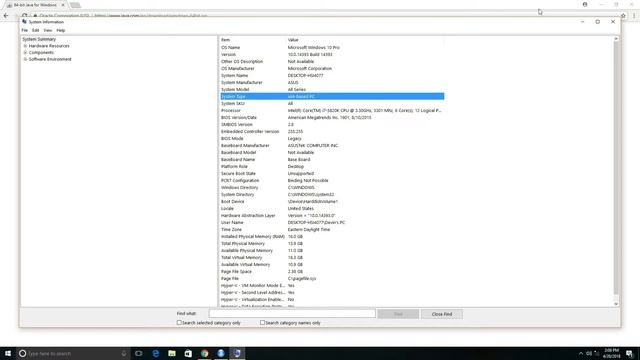
Task: Expand the Hardware Resources node
Action: coord(25,46)
